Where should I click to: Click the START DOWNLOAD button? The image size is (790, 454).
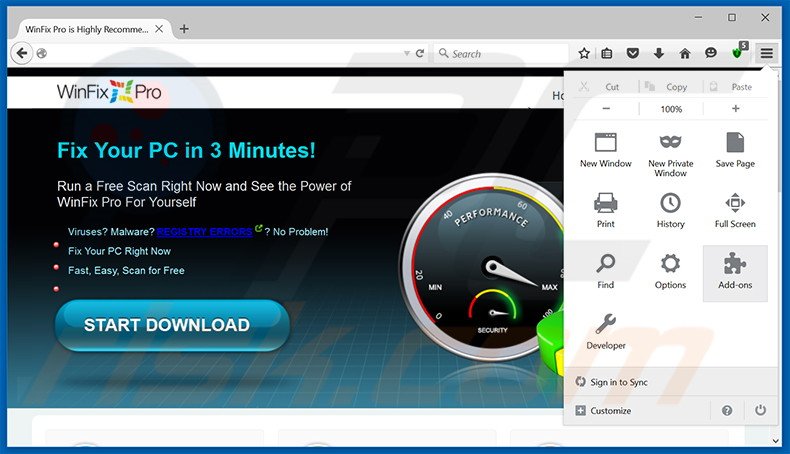172,325
